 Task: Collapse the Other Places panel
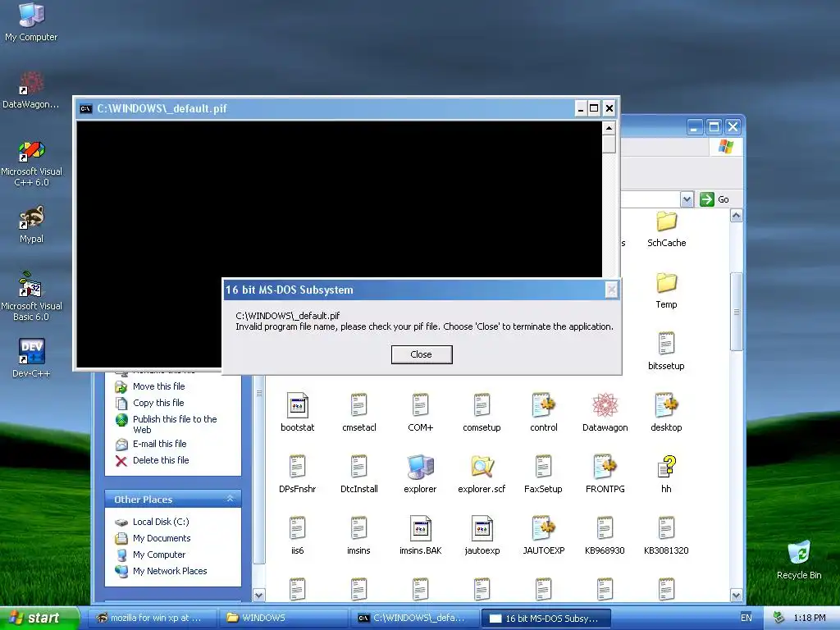pos(230,499)
